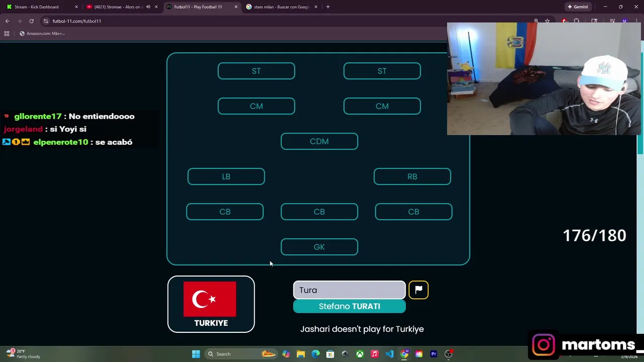644x362 pixels.
Task: Open the Apps grid in bookmarks bar
Action: point(7,33)
